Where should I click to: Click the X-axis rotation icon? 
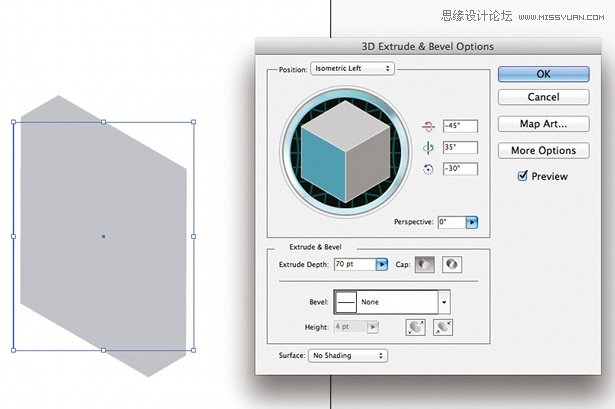coord(428,126)
